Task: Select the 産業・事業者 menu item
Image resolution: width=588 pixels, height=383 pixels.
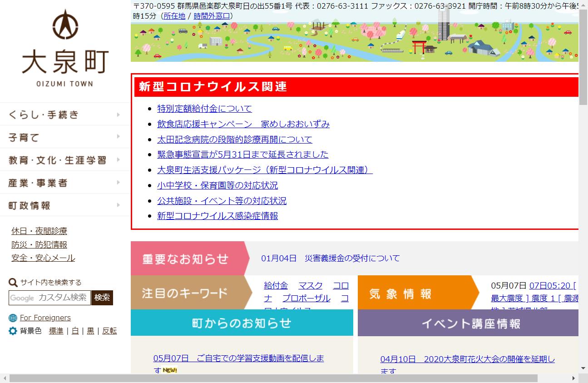Action: click(x=38, y=183)
